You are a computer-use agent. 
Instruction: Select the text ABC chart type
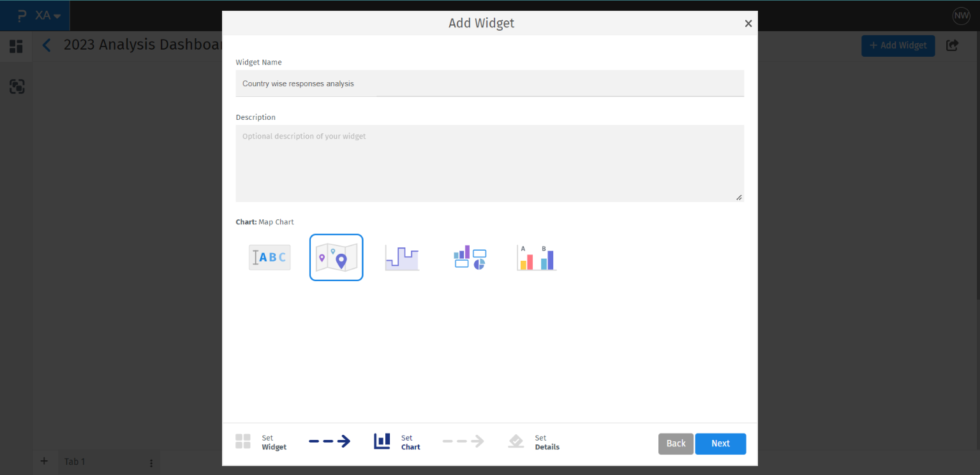pyautogui.click(x=269, y=258)
